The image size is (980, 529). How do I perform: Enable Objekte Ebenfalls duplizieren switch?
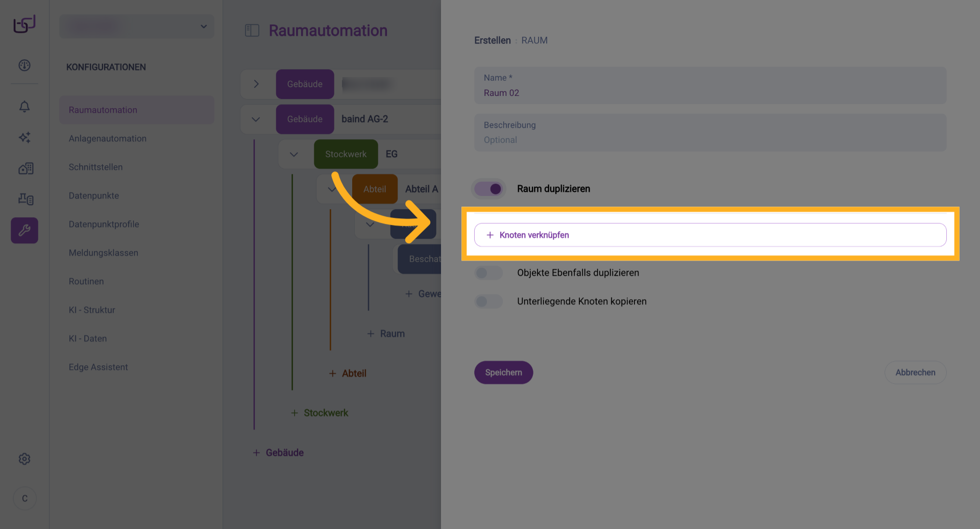(489, 273)
